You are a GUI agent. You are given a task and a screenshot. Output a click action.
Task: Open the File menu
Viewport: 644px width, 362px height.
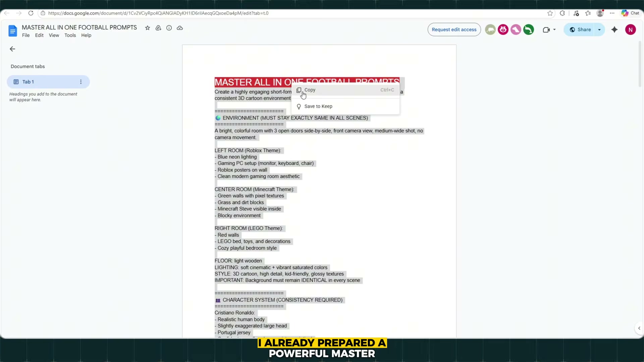[x=26, y=35]
